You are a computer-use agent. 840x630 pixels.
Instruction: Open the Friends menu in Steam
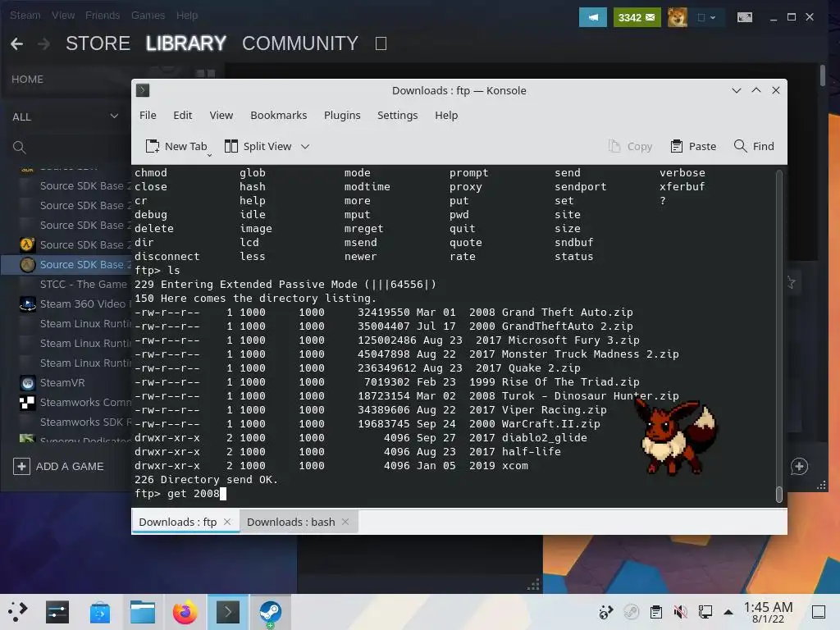(103, 15)
